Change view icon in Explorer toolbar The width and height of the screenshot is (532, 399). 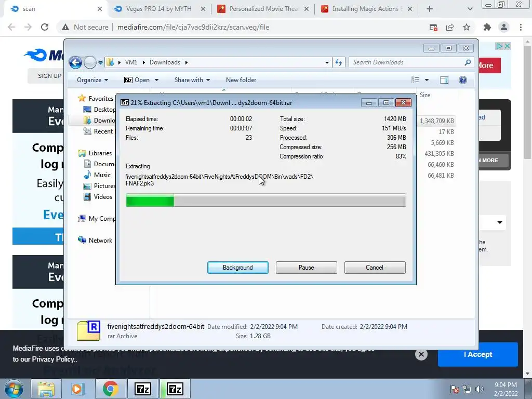(x=416, y=80)
